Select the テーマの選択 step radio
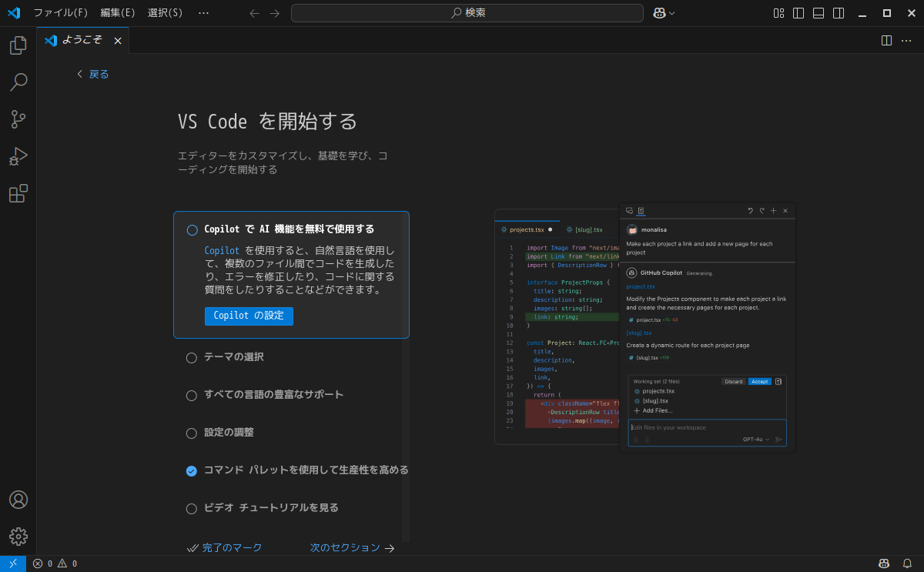924x572 pixels. [x=192, y=357]
